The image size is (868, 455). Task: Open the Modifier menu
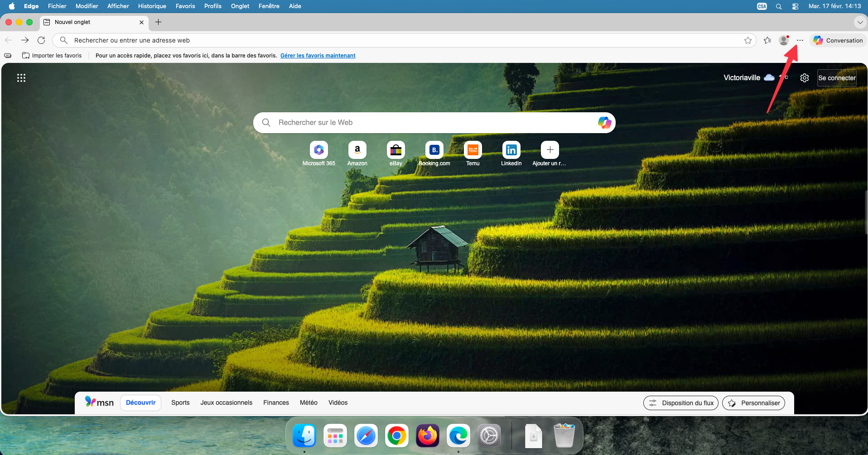click(x=87, y=6)
